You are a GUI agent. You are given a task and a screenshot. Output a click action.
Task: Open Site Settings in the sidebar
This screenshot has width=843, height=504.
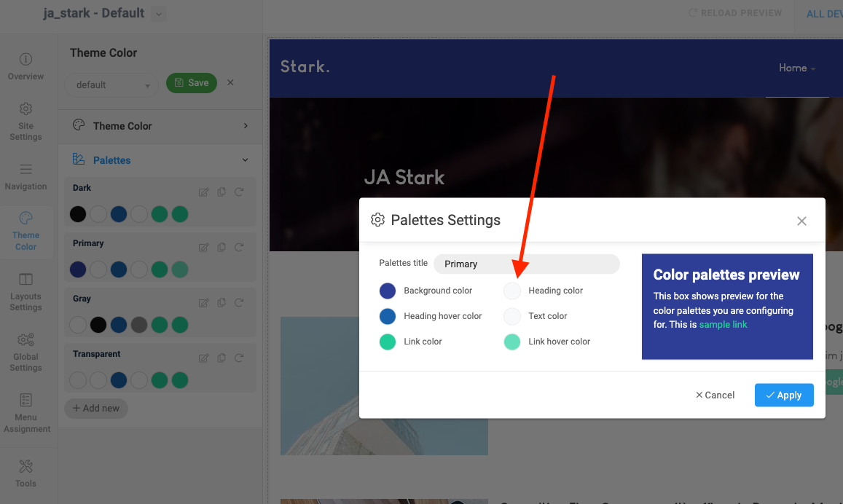coord(26,122)
